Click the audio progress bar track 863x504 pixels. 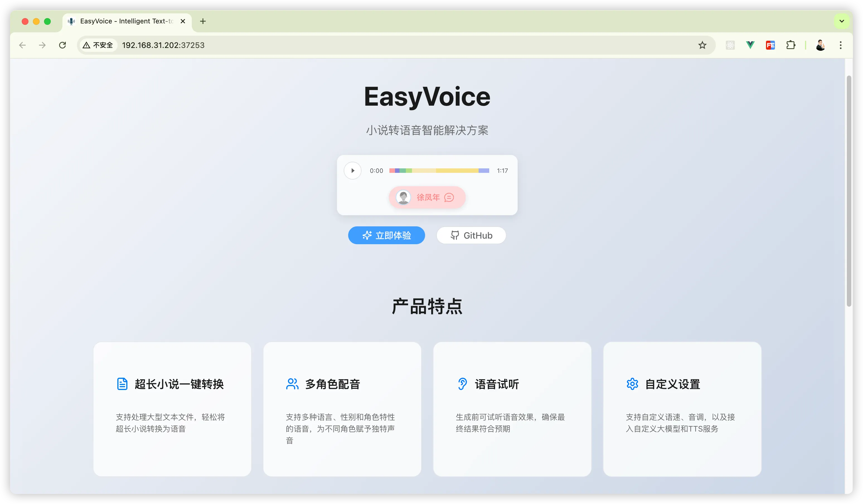tap(439, 171)
